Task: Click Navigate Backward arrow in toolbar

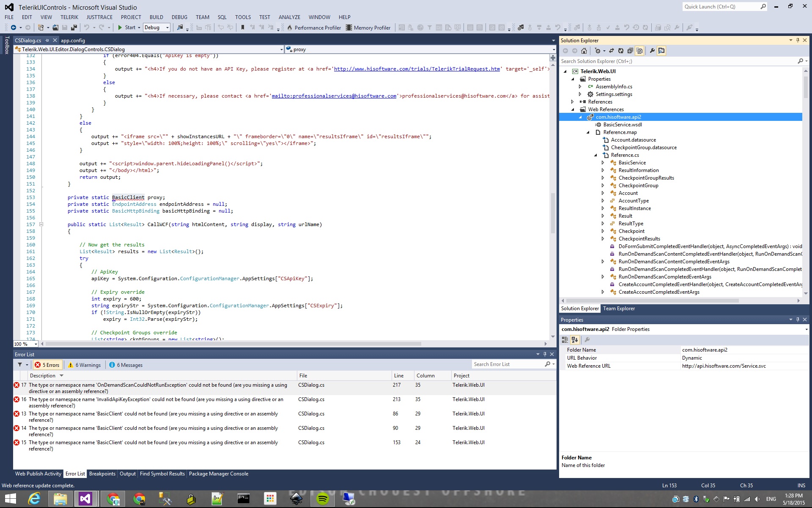Action: [14, 27]
